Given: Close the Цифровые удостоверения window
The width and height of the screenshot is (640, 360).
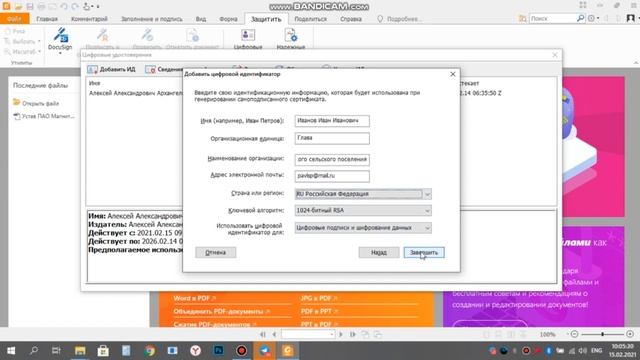Looking at the screenshot, I should (x=555, y=55).
